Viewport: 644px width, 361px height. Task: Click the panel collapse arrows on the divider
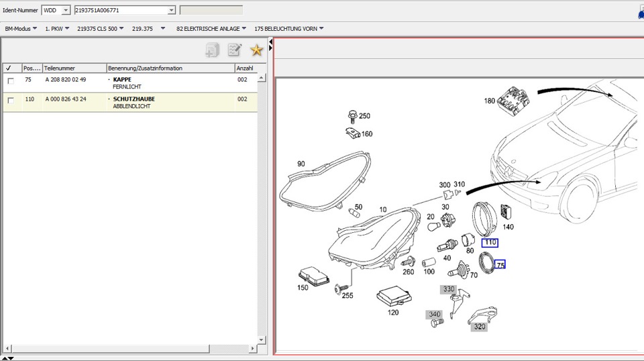tap(270, 46)
